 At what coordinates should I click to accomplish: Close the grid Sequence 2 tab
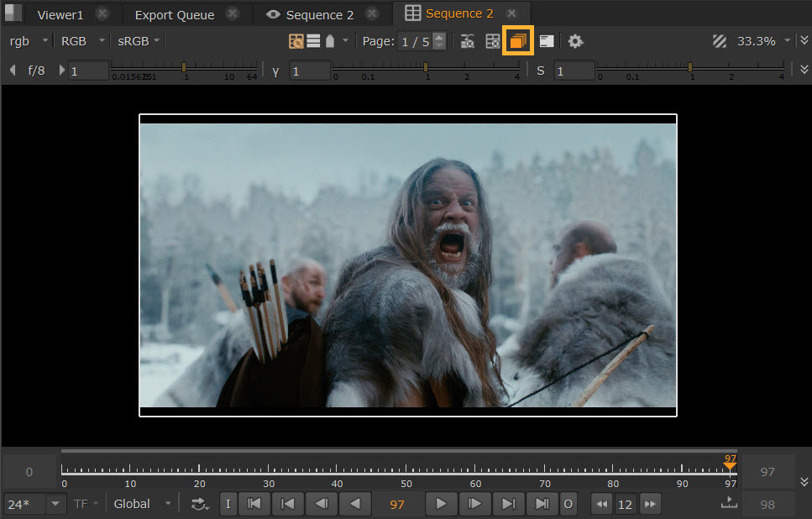click(x=511, y=13)
